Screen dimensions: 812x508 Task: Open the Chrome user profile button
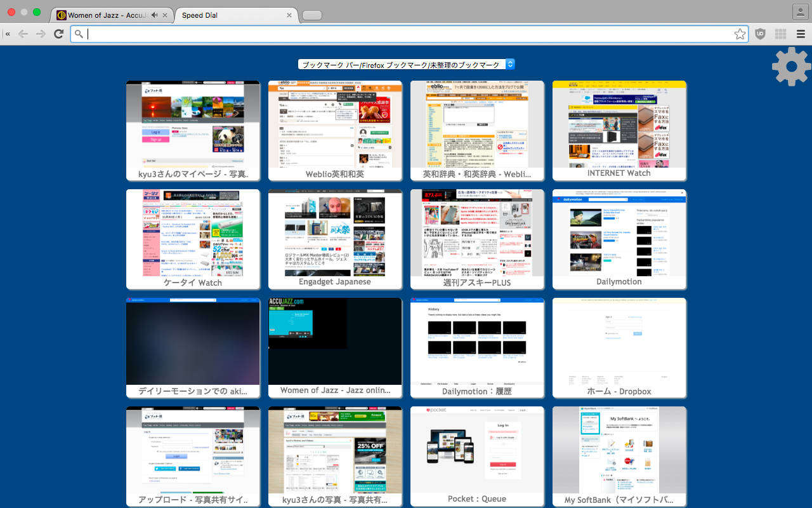800,11
